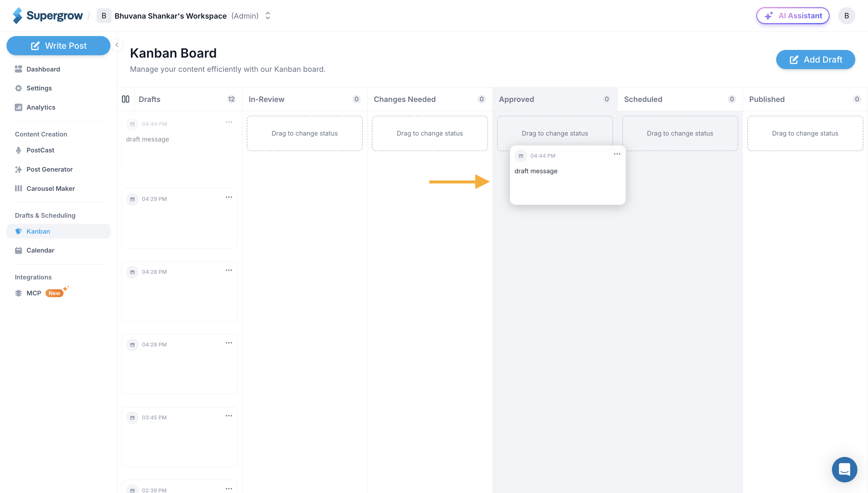Screen dimensions: 868x493
Task: Open the options menu of the dragged card in Approved
Action: click(617, 154)
